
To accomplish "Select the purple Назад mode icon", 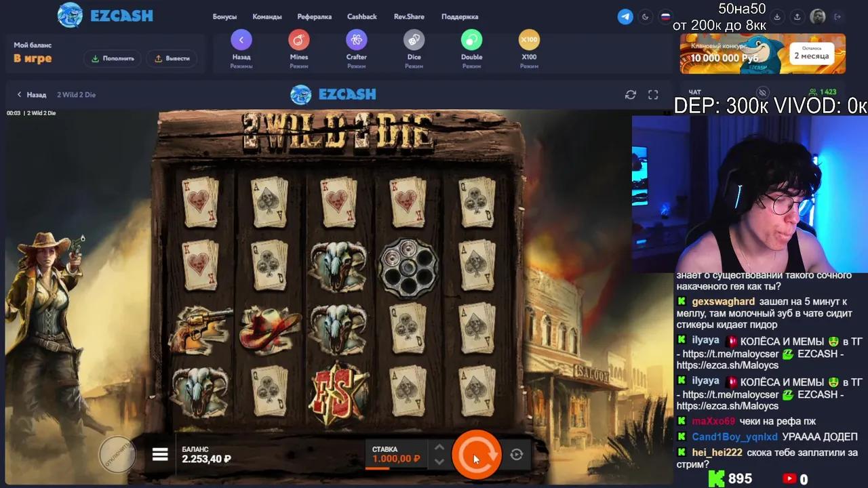I will (241, 40).
